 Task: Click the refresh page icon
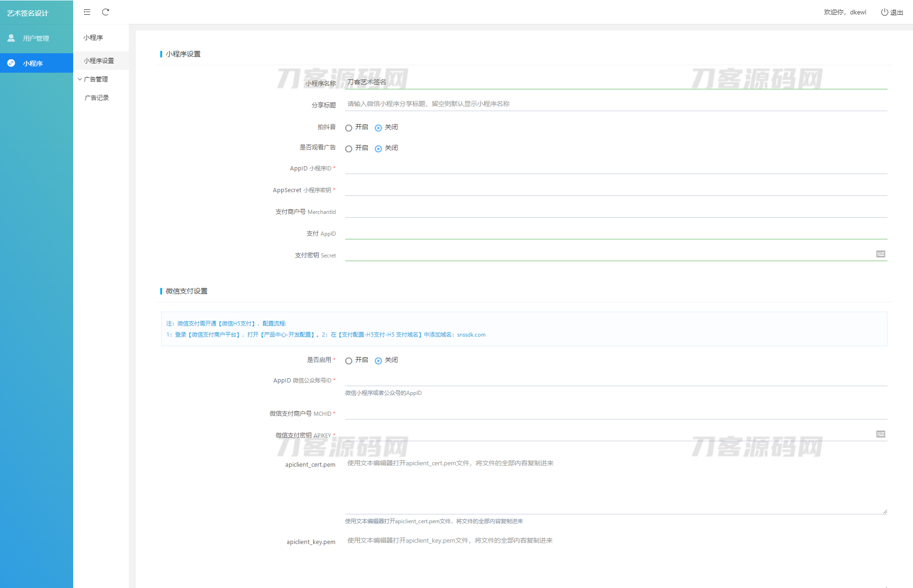tap(106, 12)
